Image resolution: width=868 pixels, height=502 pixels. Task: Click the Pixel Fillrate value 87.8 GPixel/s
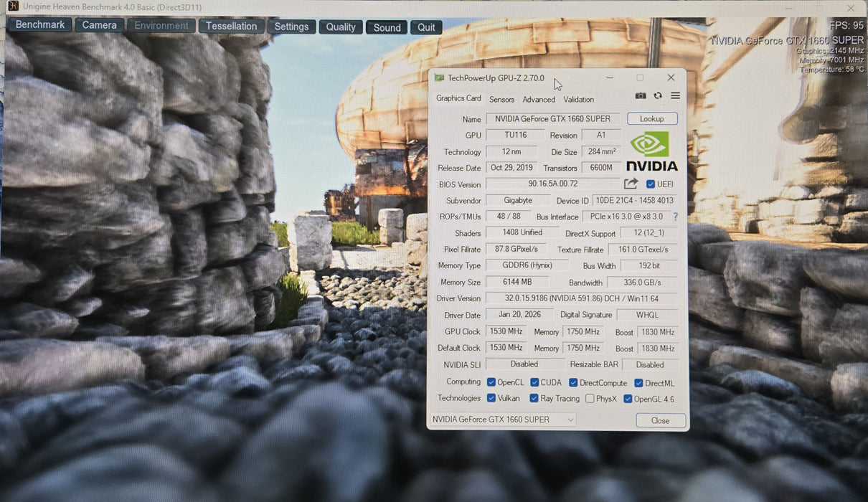[x=516, y=249]
